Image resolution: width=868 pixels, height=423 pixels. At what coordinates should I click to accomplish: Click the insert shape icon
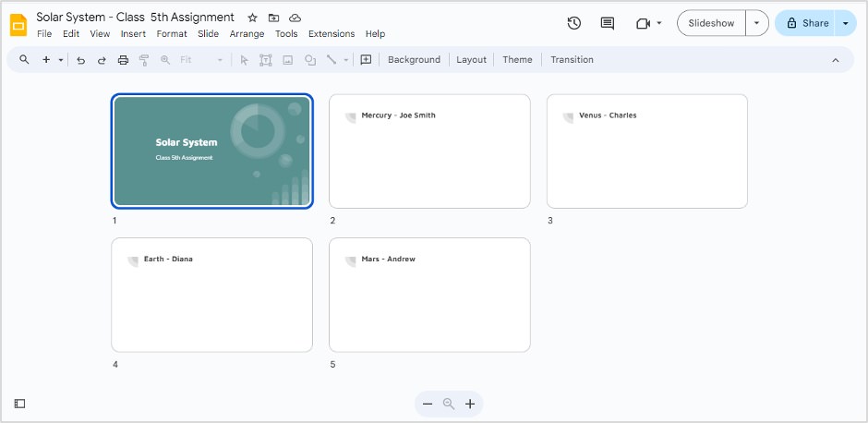tap(310, 60)
